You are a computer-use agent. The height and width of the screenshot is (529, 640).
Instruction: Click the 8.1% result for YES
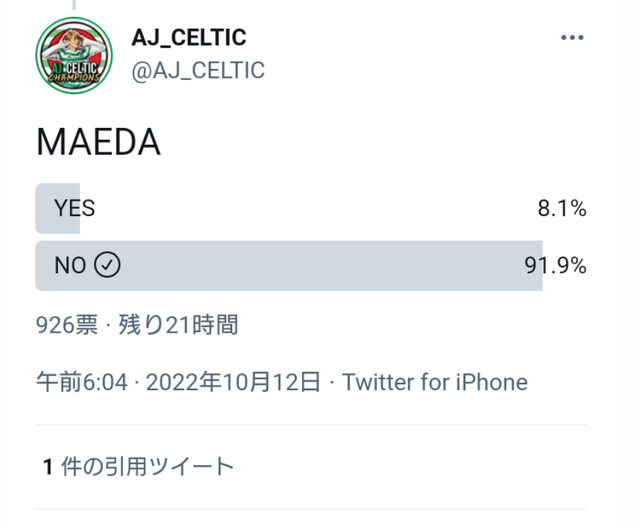(561, 209)
